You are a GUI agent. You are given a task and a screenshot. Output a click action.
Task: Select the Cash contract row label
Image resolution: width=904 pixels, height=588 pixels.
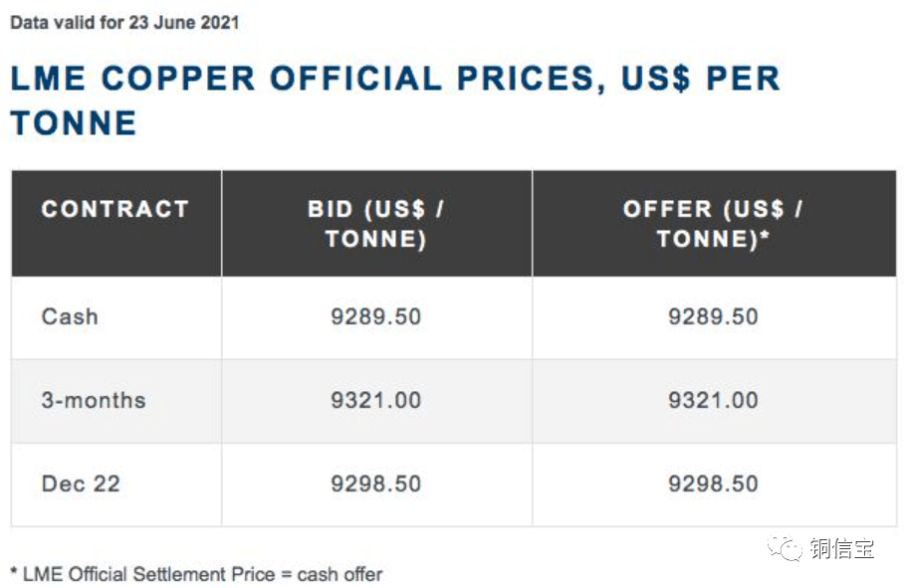(70, 316)
